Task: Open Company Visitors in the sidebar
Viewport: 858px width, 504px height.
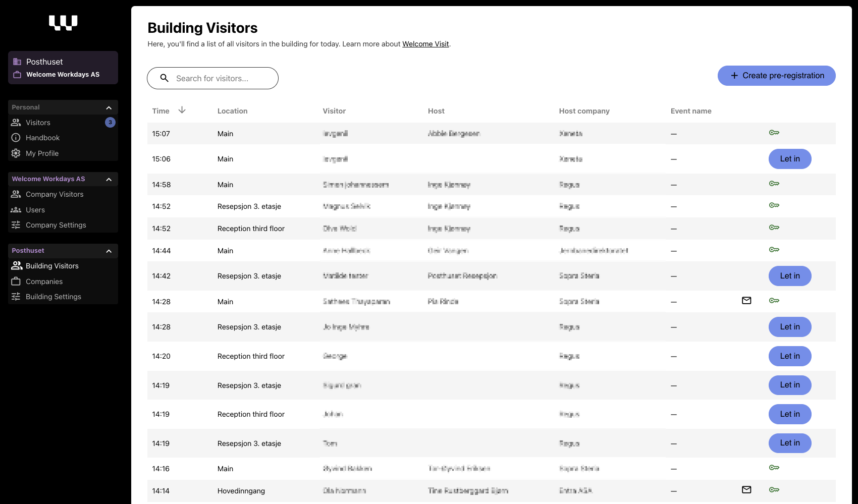Action: coord(55,194)
